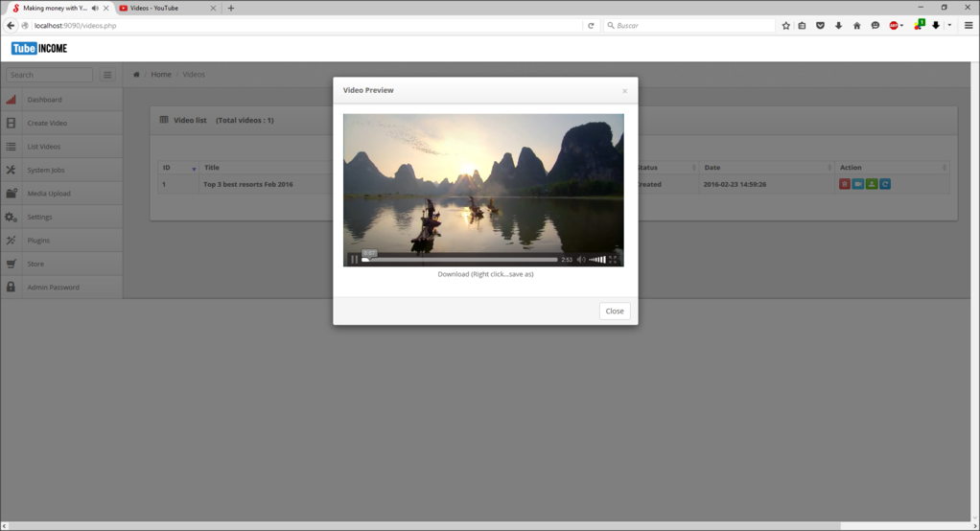Screen dimensions: 980x531
Task: Click the Store shopping cart icon
Action: point(11,264)
